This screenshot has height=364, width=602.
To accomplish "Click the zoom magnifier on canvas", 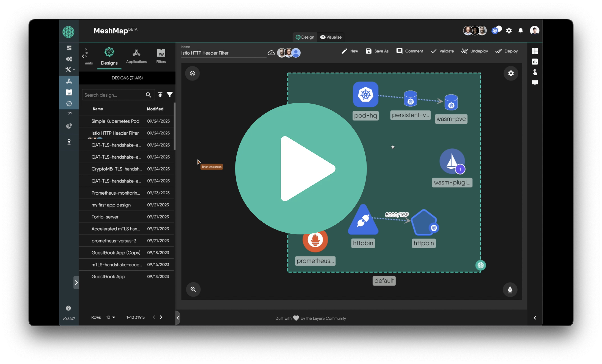I will 193,289.
